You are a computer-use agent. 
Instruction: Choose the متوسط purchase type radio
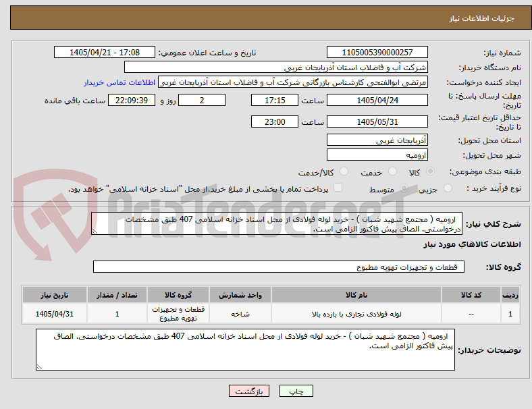point(404,188)
